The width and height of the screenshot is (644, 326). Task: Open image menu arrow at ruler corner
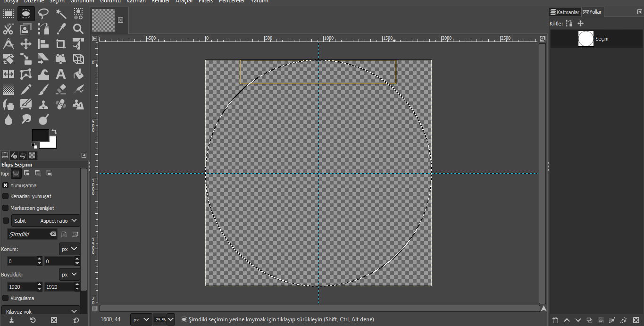[95, 39]
